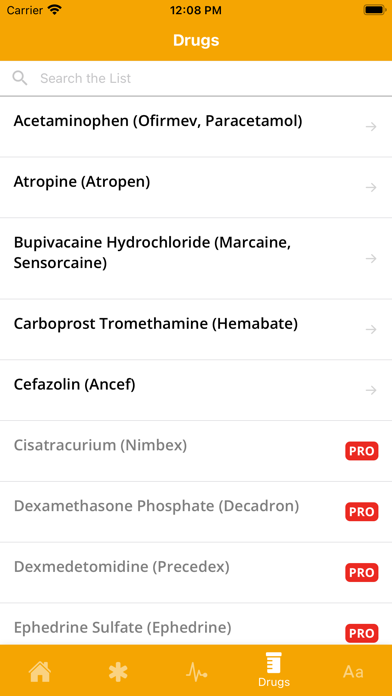
Task: Tap the magnifying glass search icon
Action: 20,78
